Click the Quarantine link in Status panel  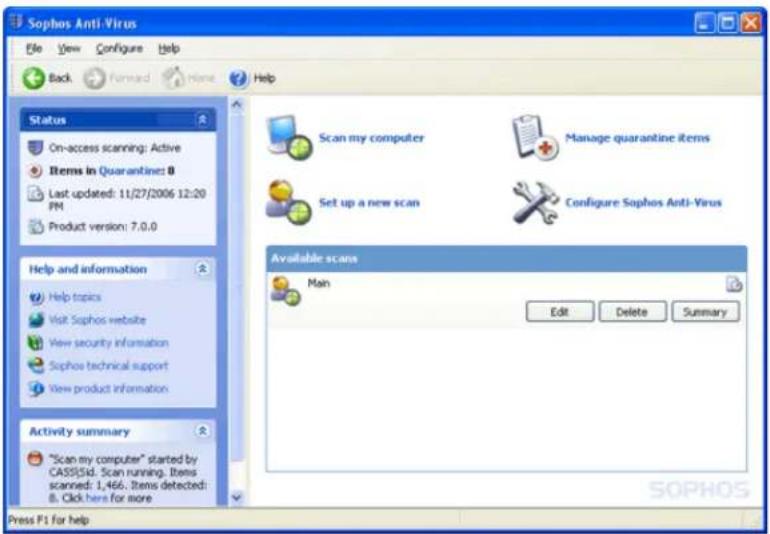(130, 170)
